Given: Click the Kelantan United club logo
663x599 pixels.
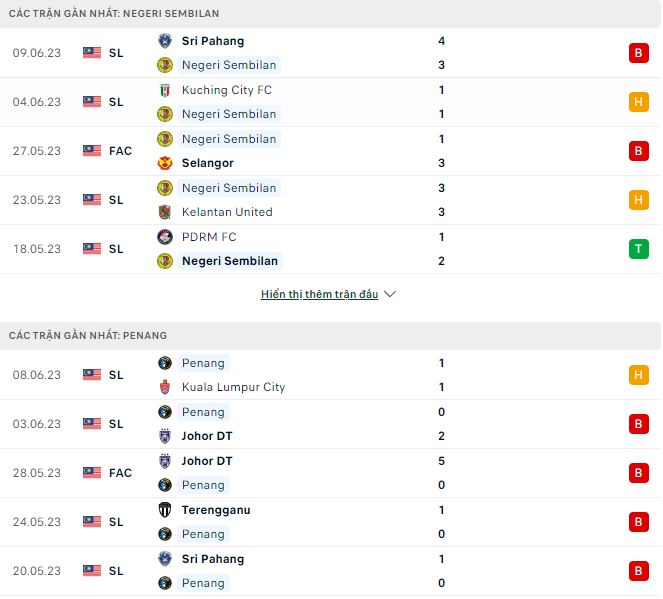Looking at the screenshot, I should pyautogui.click(x=165, y=212).
